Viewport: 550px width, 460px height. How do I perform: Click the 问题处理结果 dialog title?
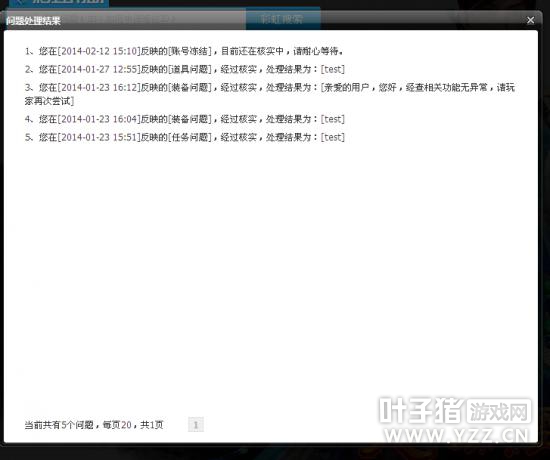[33, 21]
